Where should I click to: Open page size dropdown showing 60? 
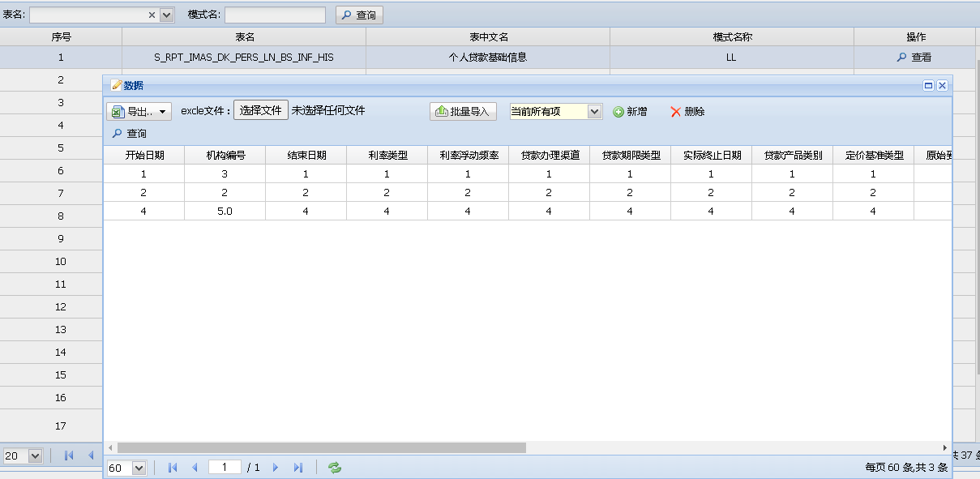138,468
